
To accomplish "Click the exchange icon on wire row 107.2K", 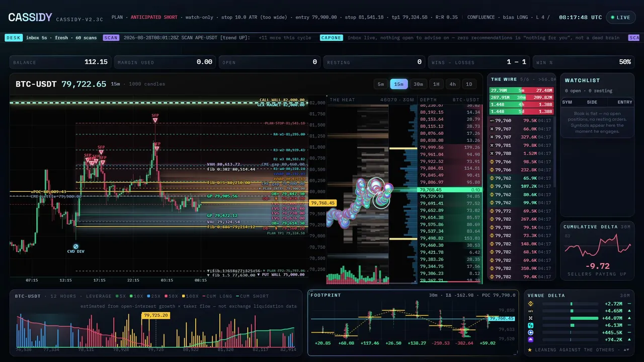I will 492,186.
